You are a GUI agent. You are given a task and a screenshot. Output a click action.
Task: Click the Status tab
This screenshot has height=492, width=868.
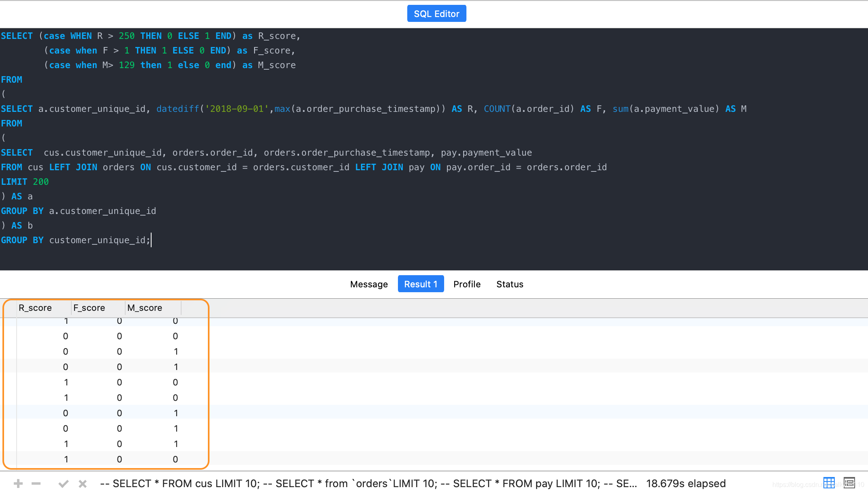510,284
